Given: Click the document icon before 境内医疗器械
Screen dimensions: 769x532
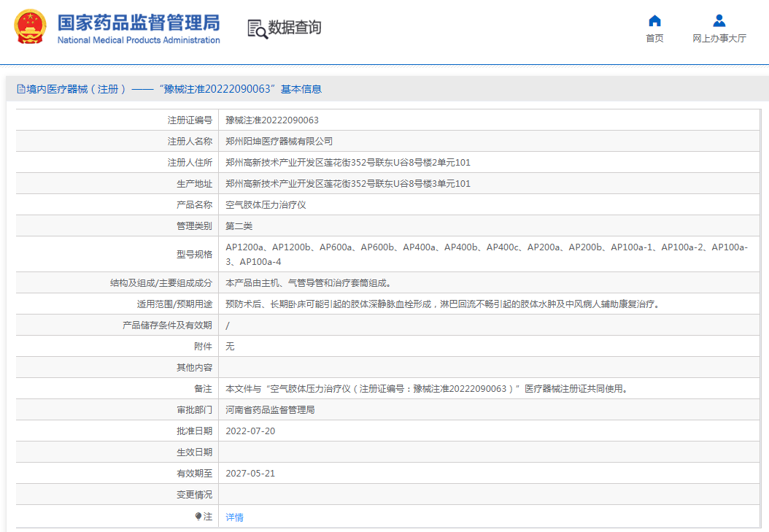Looking at the screenshot, I should 21,89.
